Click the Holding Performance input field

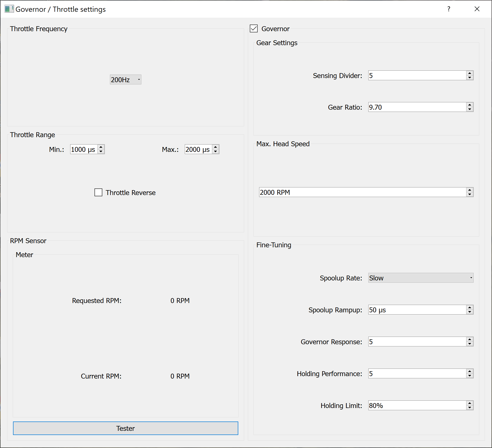click(417, 373)
